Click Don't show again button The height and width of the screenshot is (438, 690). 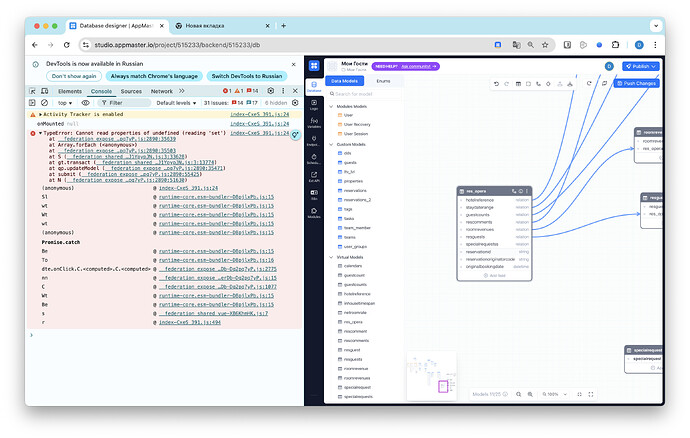click(x=74, y=76)
